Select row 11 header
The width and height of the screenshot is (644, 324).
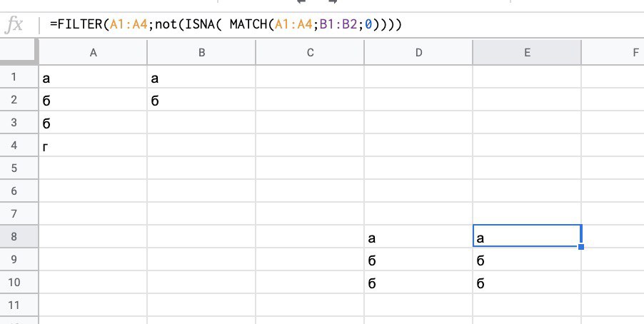(x=14, y=305)
